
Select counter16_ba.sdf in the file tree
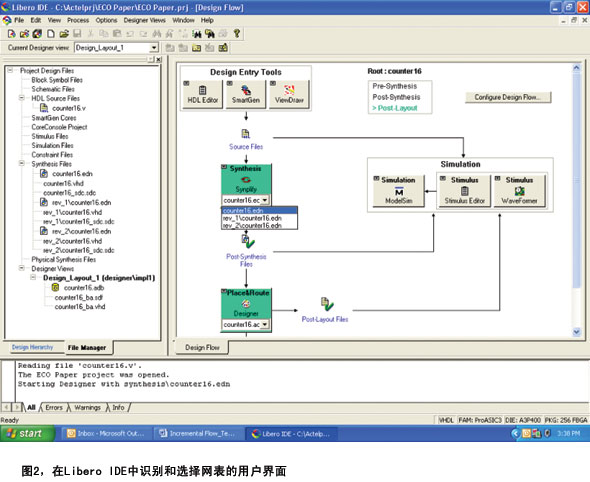(79, 297)
